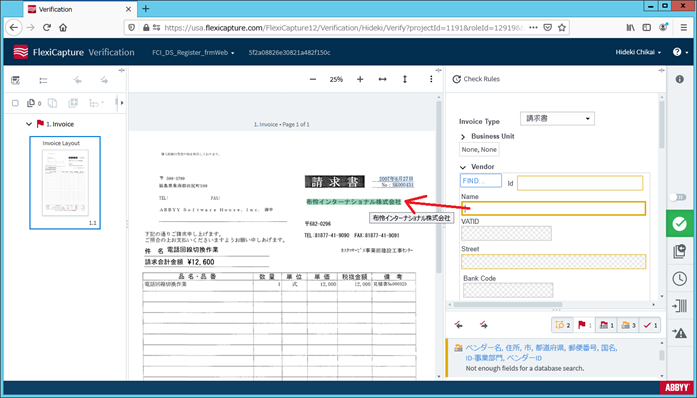This screenshot has width=697, height=398.
Task: Open the Firefox hamburger menu
Action: 684,28
